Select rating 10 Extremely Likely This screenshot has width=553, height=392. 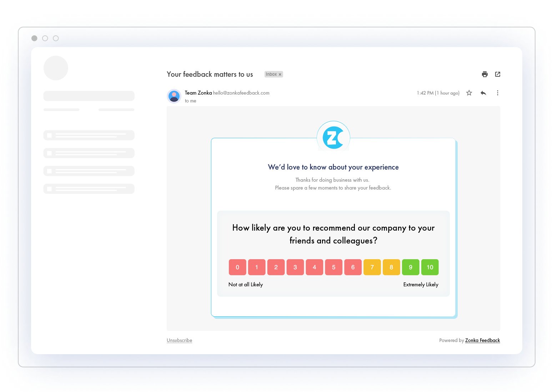pyautogui.click(x=430, y=267)
